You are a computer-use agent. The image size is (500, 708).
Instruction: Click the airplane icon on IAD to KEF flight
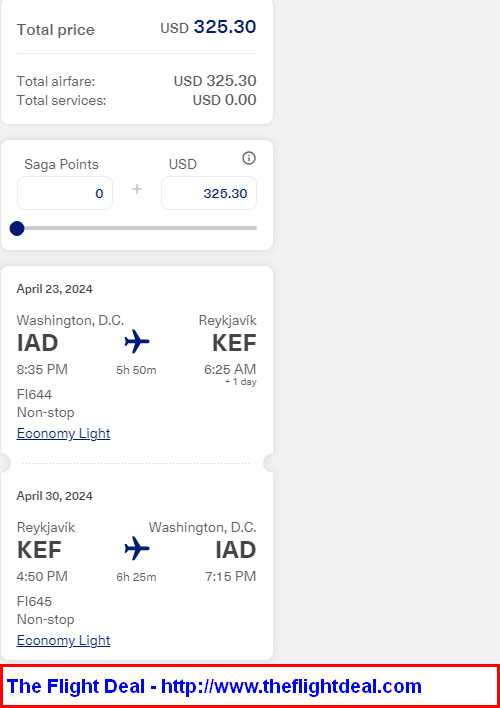pyautogui.click(x=137, y=341)
